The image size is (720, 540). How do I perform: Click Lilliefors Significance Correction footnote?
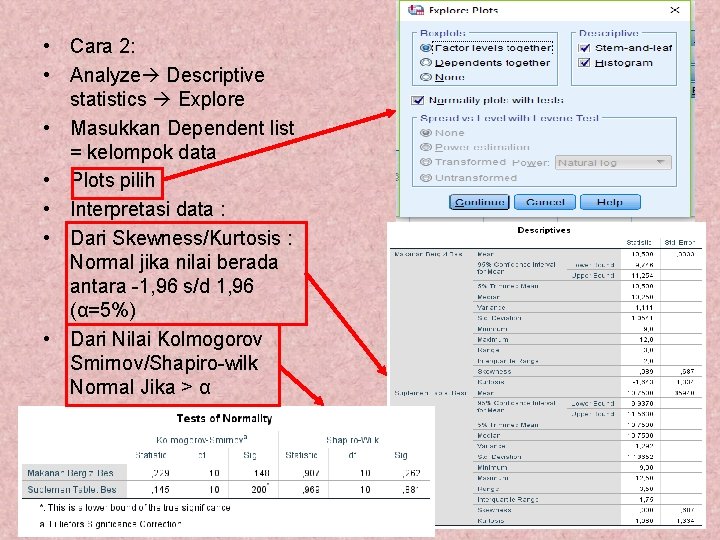(110, 523)
